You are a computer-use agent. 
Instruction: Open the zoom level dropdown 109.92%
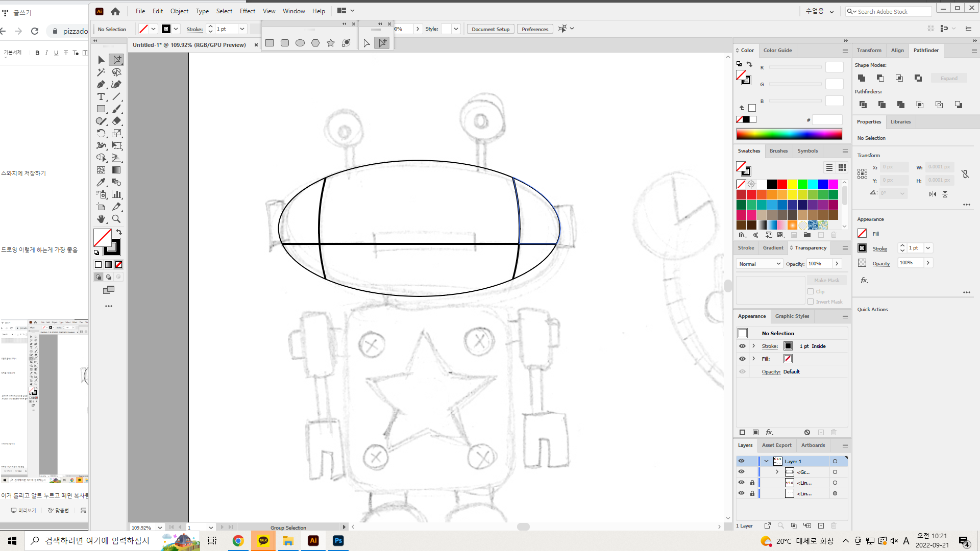click(x=160, y=528)
